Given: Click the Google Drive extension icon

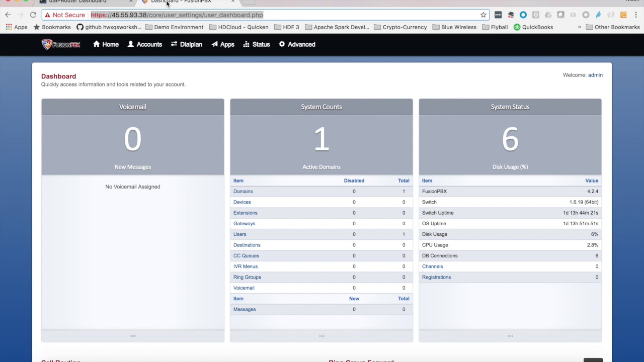Looking at the screenshot, I should (x=548, y=15).
